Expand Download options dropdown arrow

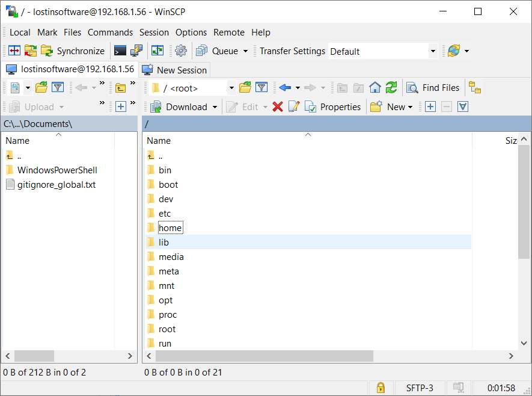tap(215, 107)
